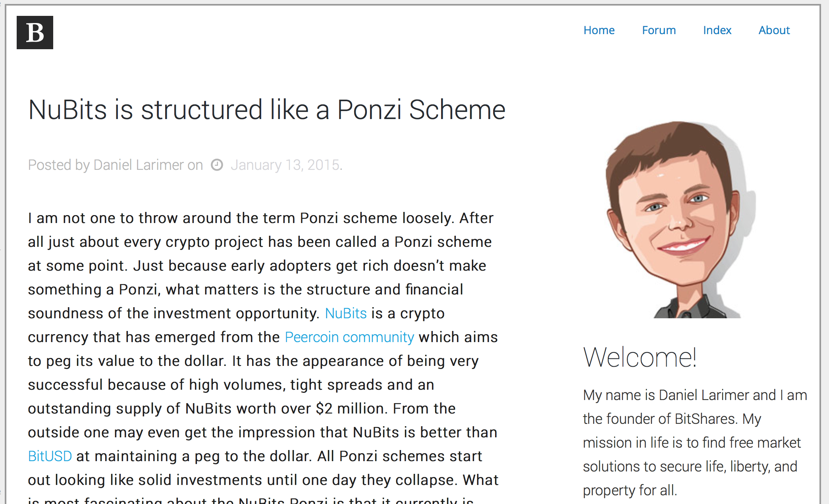Select the article title heading
Image resolution: width=829 pixels, height=504 pixels.
pyautogui.click(x=267, y=110)
